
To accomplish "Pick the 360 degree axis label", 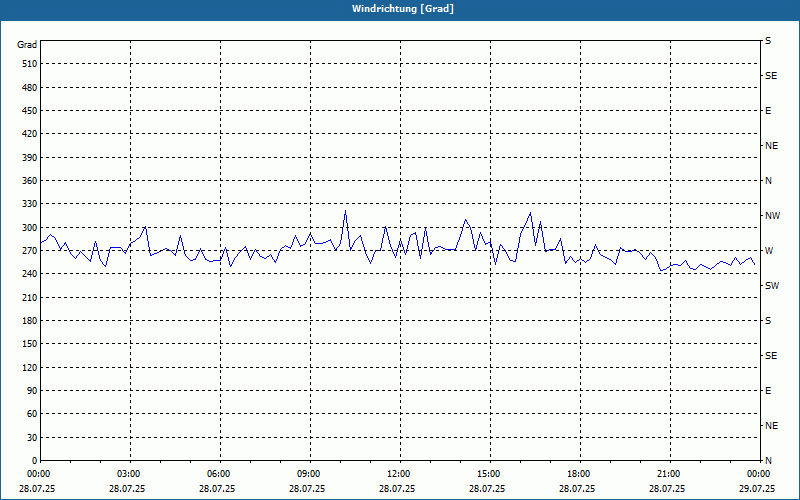I will click(x=30, y=181).
